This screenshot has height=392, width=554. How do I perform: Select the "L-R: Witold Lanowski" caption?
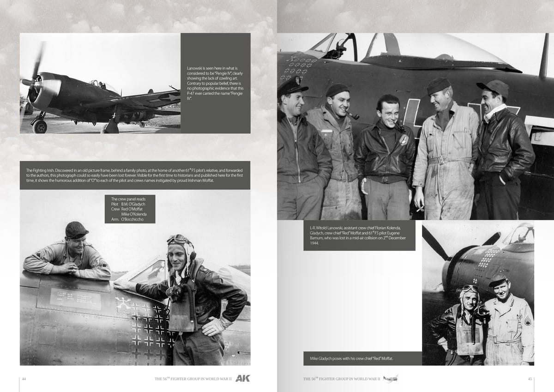[x=359, y=235]
